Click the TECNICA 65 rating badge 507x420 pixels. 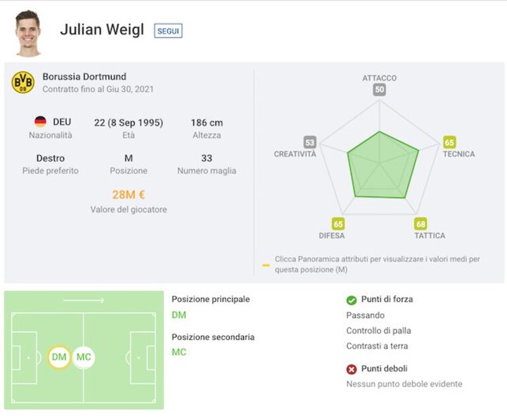(x=449, y=142)
